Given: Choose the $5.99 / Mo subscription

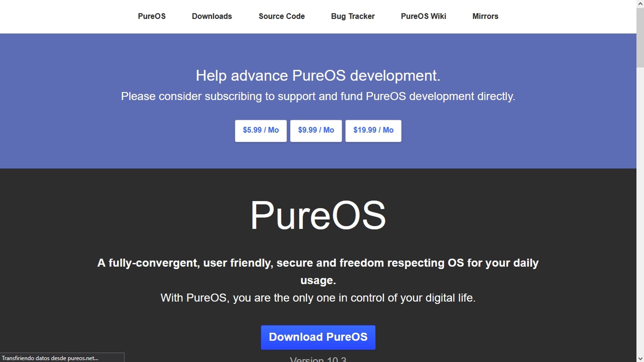Looking at the screenshot, I should [261, 131].
